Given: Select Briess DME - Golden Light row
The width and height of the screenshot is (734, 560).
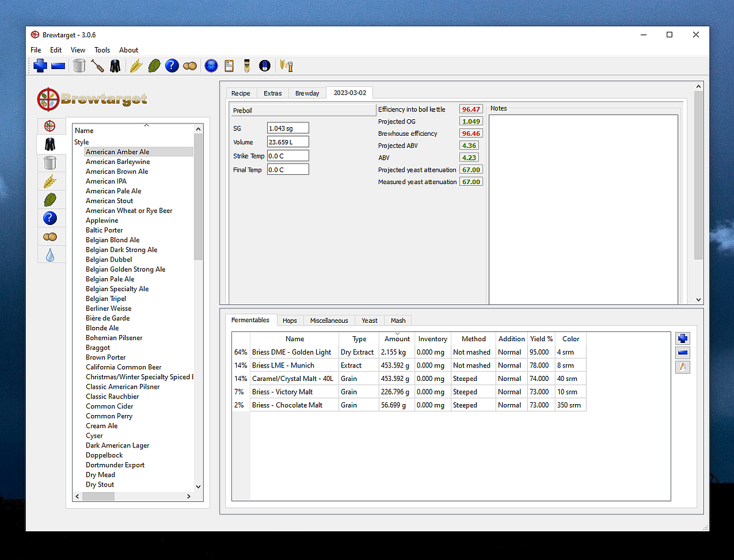Looking at the screenshot, I should pyautogui.click(x=409, y=352).
